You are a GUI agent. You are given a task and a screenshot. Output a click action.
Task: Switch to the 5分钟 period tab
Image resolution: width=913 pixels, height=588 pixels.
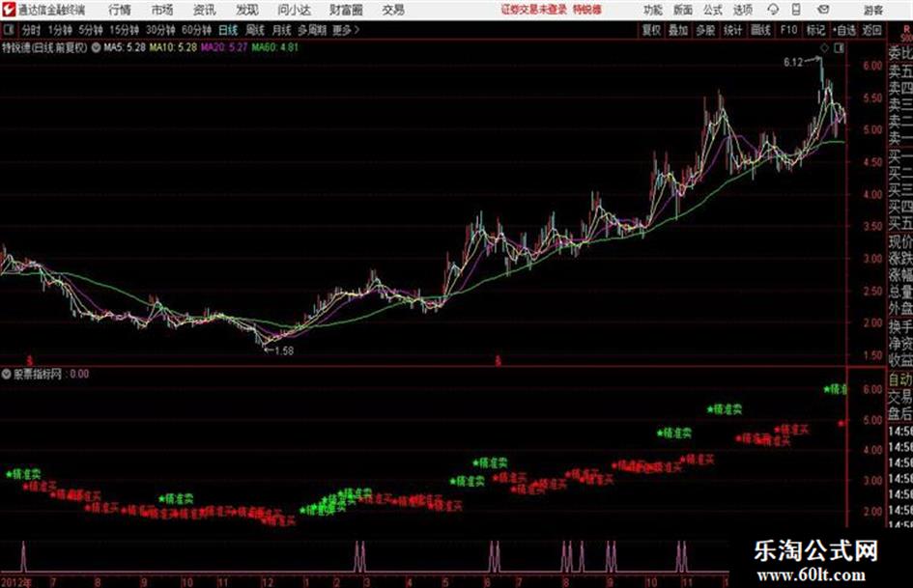[90, 30]
